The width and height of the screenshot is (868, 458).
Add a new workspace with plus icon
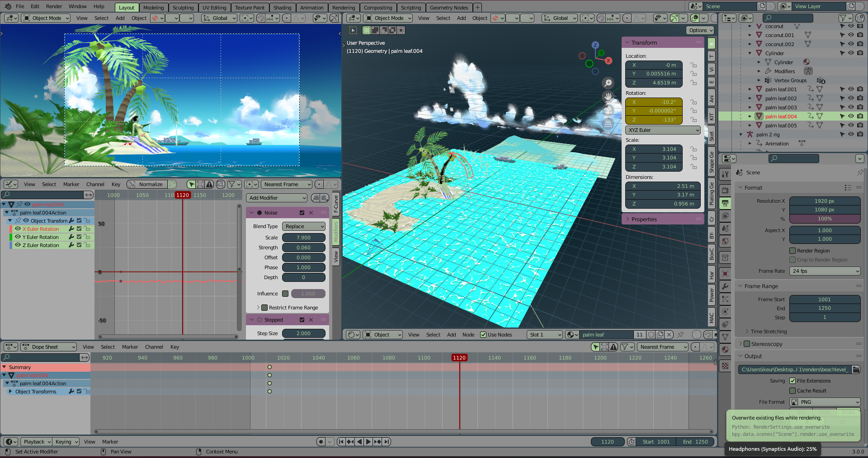click(x=477, y=7)
